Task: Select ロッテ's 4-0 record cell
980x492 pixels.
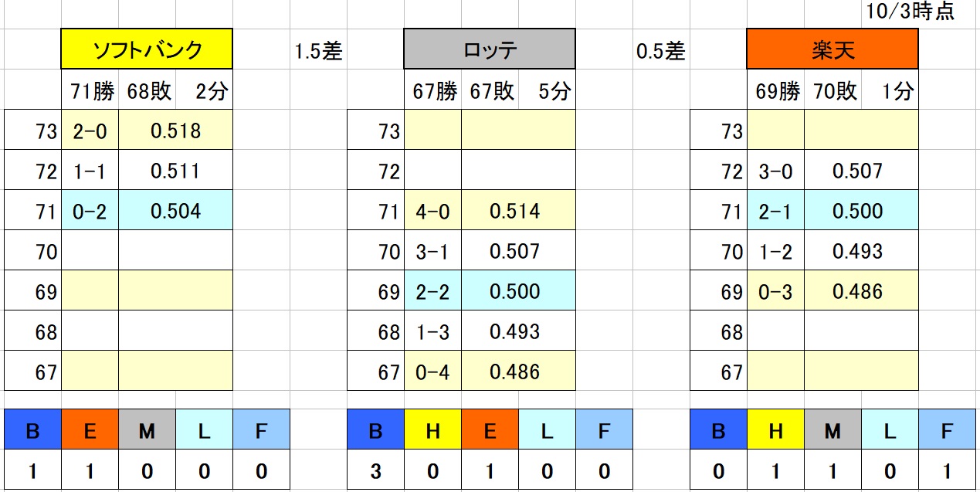Action: pos(432,211)
